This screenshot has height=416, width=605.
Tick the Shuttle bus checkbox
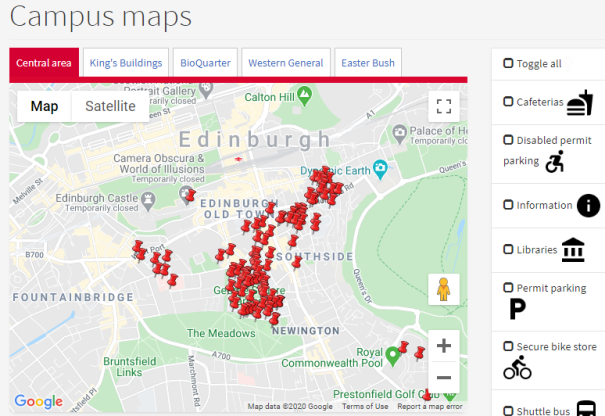point(508,411)
